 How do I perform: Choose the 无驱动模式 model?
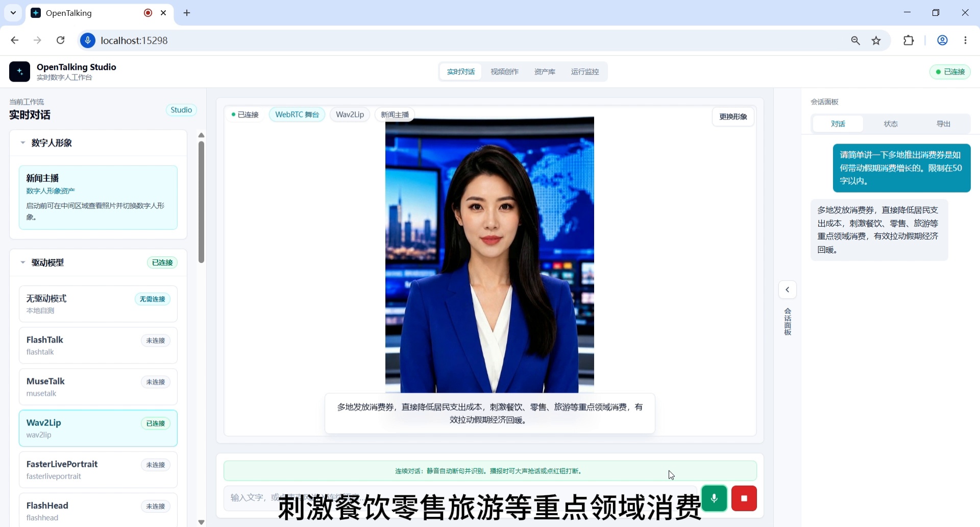[x=98, y=304]
